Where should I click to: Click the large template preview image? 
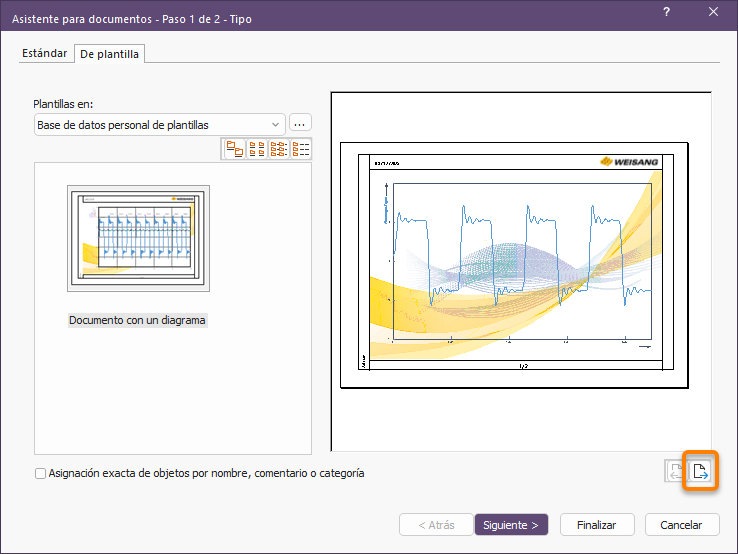[514, 265]
